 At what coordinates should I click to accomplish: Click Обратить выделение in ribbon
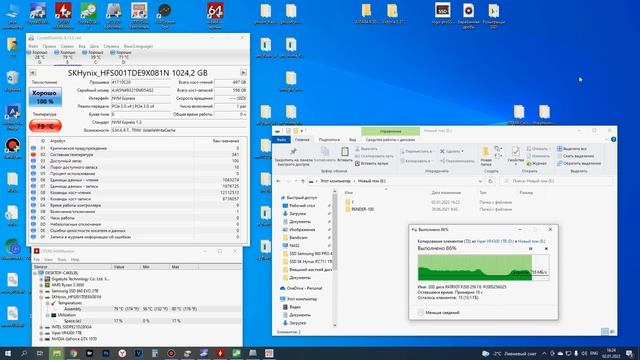coord(579,163)
